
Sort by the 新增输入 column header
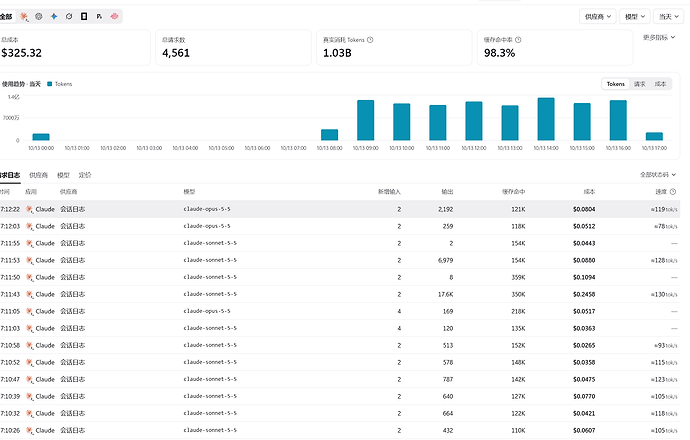click(x=389, y=192)
